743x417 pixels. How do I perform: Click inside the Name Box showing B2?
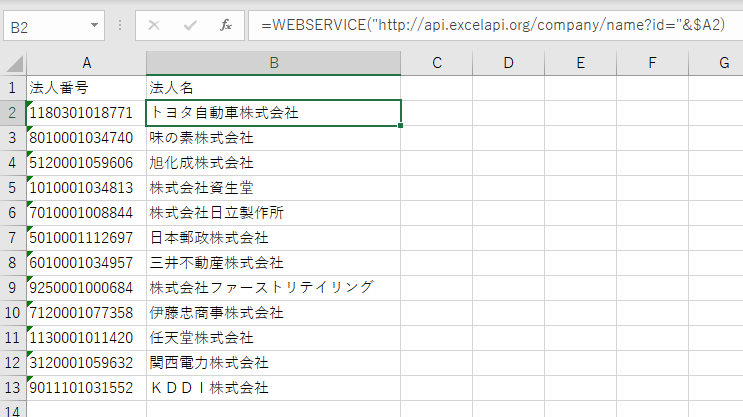click(45, 25)
